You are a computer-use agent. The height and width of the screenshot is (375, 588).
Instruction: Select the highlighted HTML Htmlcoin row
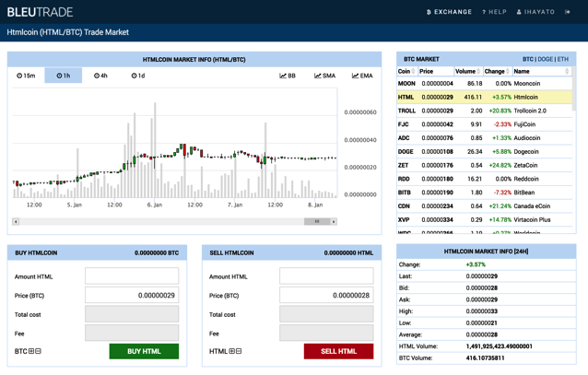pos(485,97)
